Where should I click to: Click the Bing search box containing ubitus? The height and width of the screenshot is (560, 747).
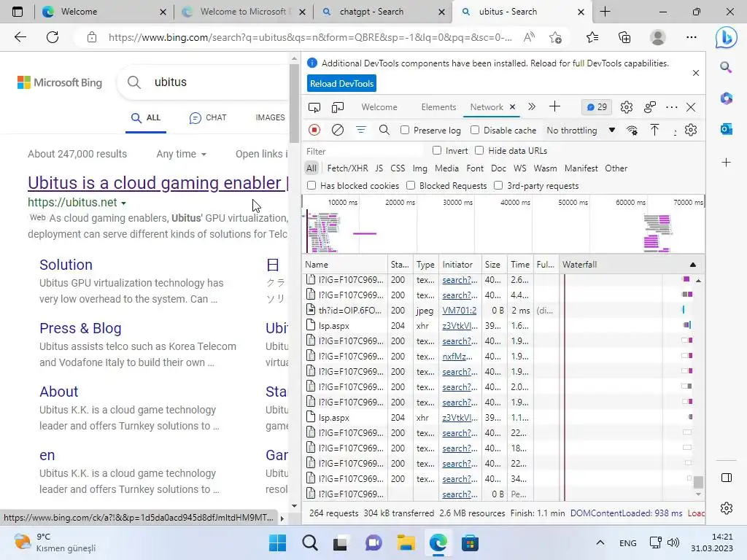(x=203, y=82)
